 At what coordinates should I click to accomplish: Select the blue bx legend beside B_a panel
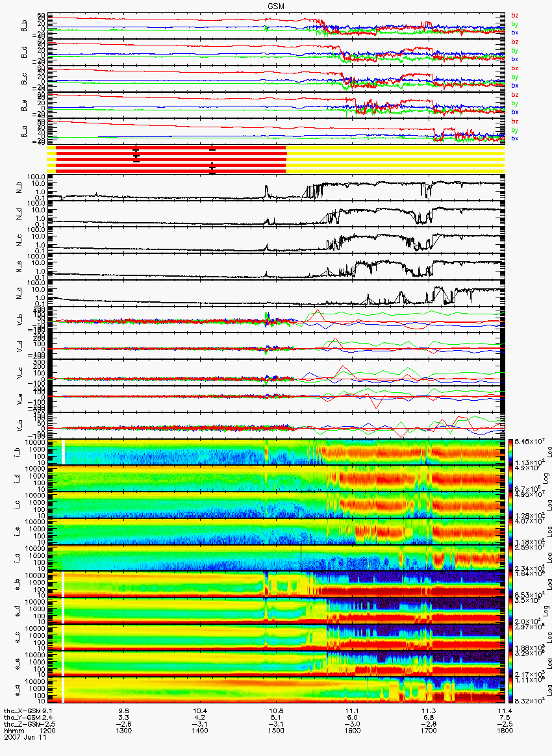[515, 138]
